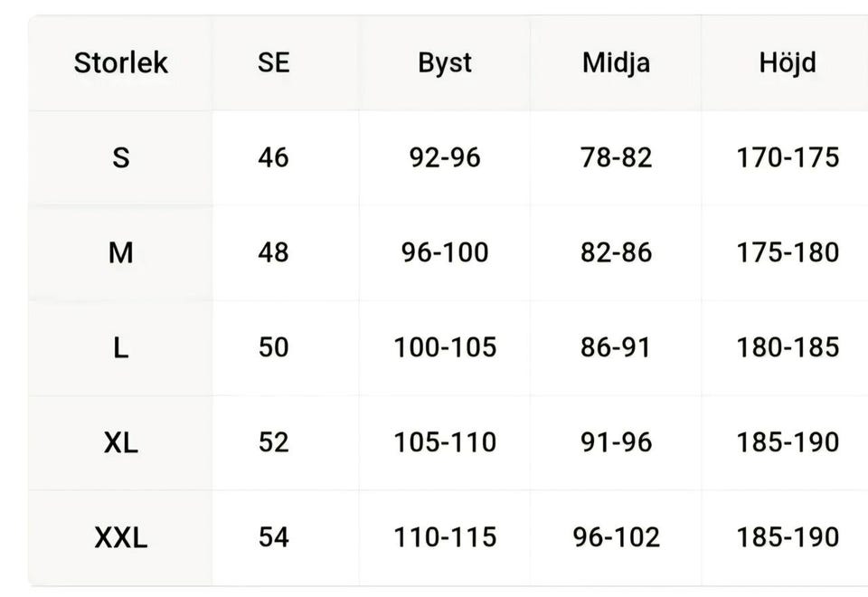Select height range 180-185
The width and height of the screenshot is (868, 597).
tap(788, 347)
